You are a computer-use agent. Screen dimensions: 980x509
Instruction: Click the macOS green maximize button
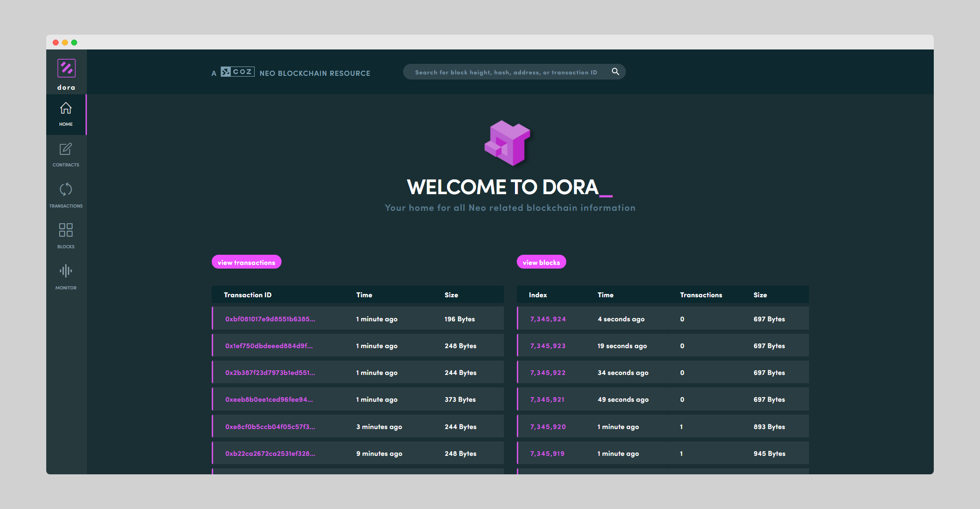coord(74,43)
